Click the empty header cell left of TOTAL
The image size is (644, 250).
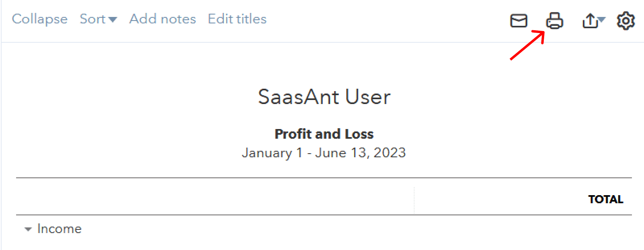(215, 197)
